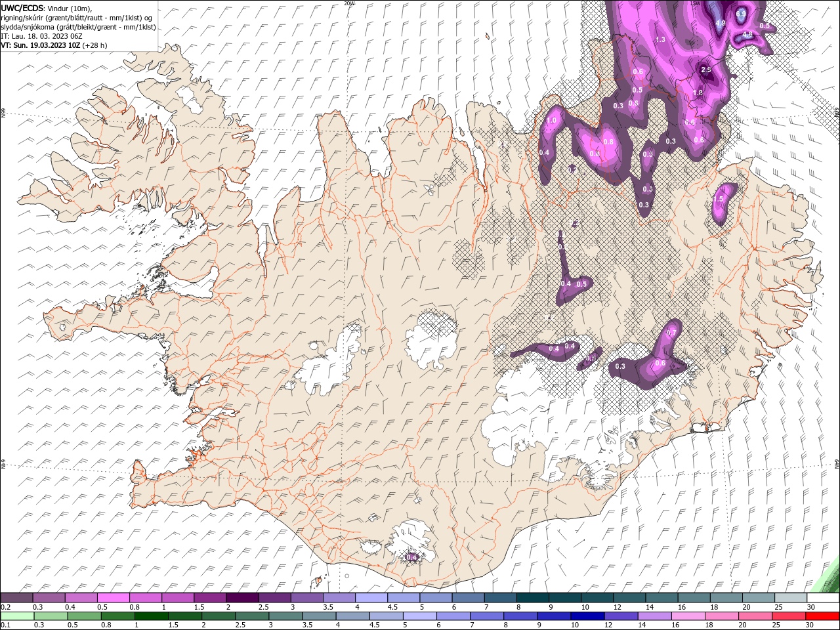Click the 6.9 precipitation value label
This screenshot has height=630, width=840.
tap(741, 13)
